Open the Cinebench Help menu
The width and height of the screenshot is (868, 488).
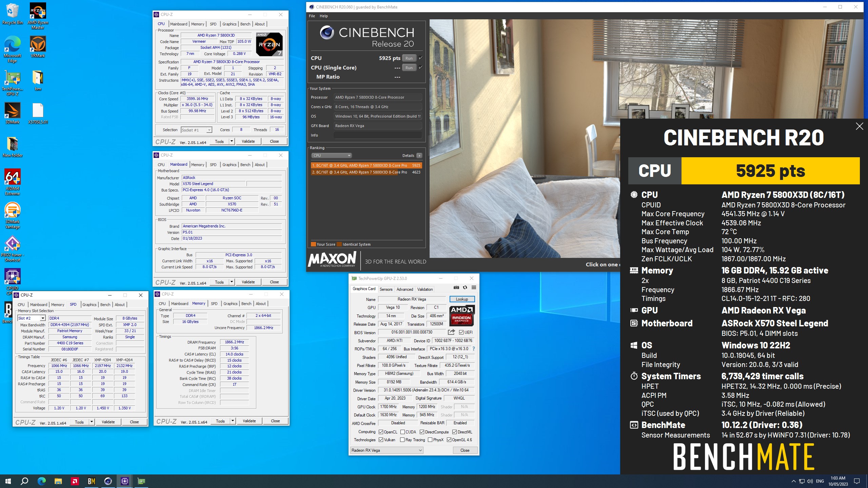pos(324,16)
